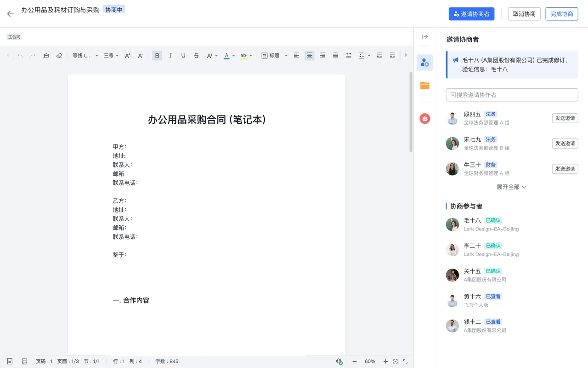Click the collaborator search input field
588x368 pixels.
click(512, 95)
